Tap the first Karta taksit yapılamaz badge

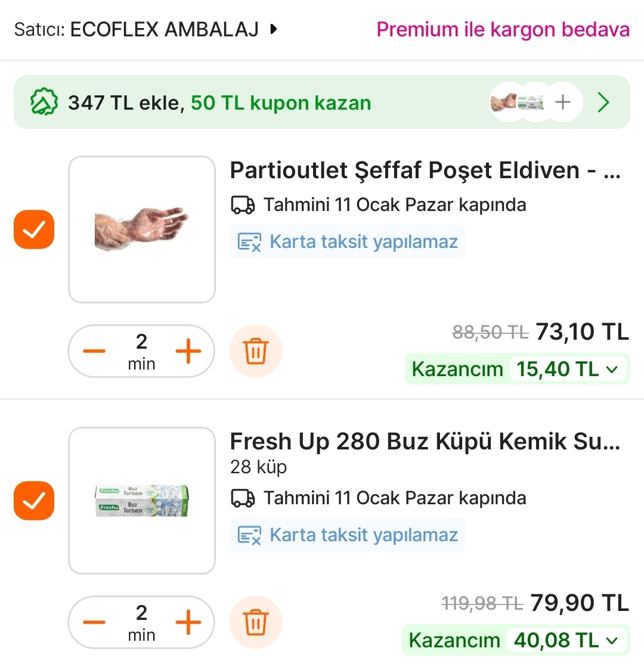click(x=348, y=241)
